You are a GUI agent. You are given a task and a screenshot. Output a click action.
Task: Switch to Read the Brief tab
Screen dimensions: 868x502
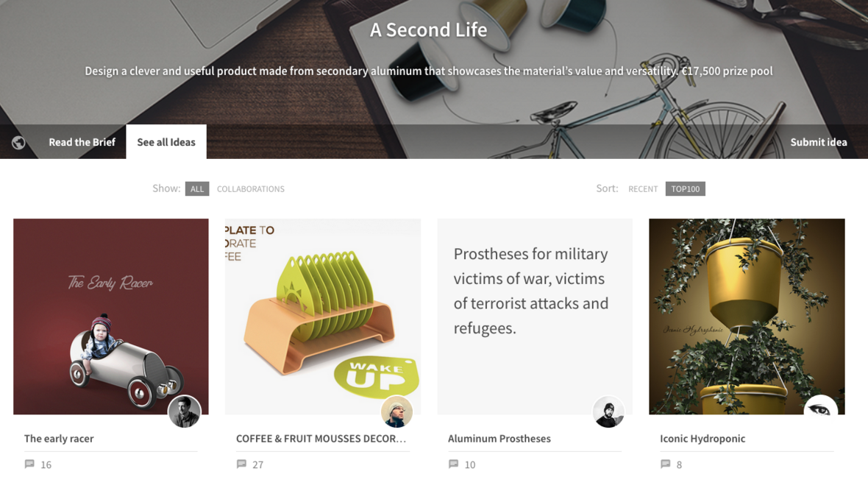pos(82,142)
